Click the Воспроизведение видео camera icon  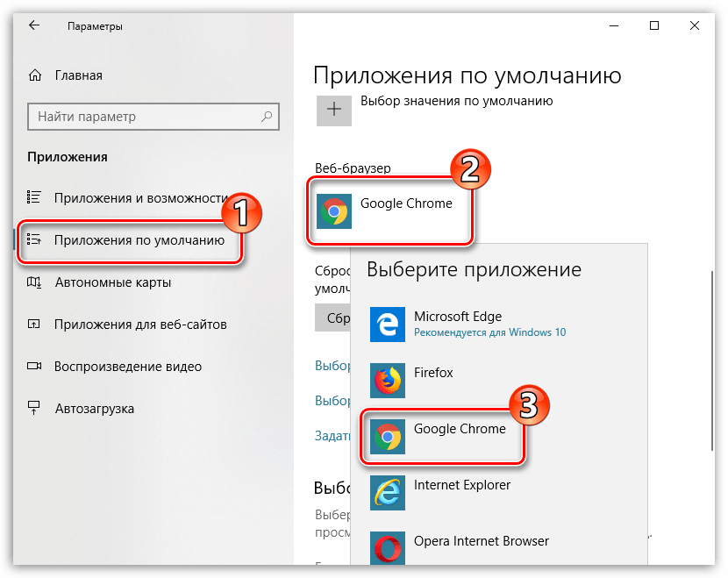[34, 366]
